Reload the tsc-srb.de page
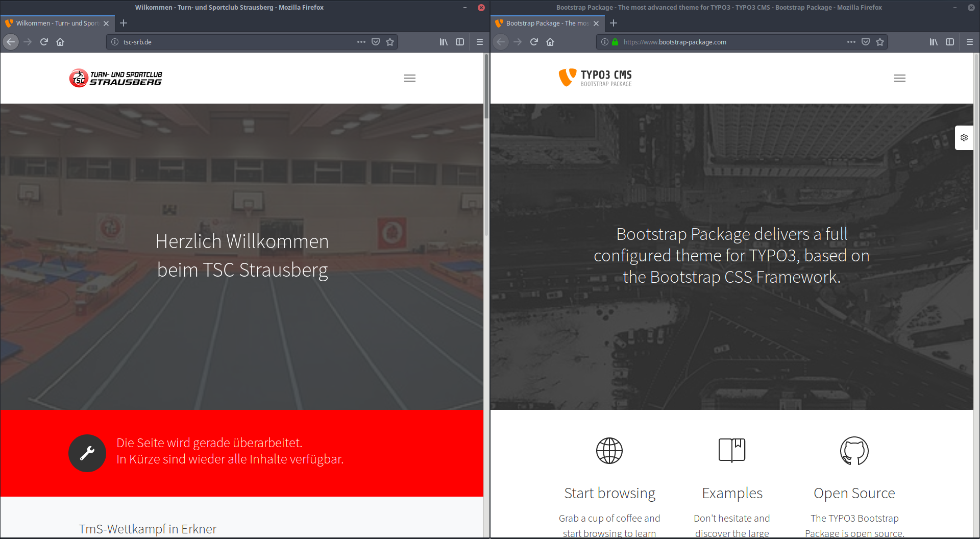The width and height of the screenshot is (980, 539). point(44,42)
